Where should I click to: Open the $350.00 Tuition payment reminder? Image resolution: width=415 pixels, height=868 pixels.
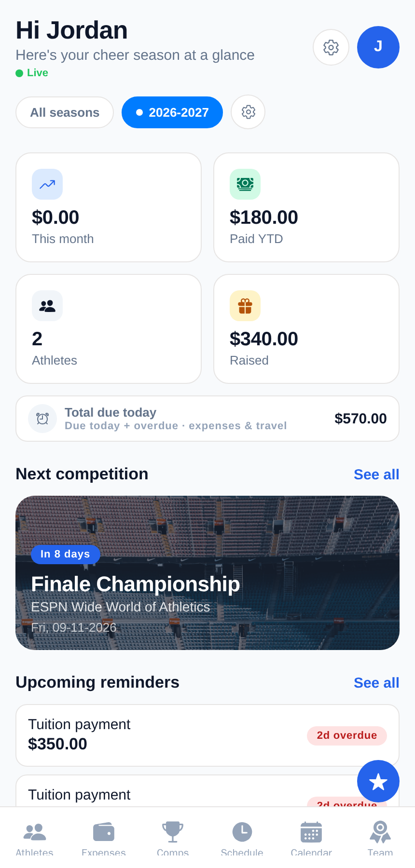click(207, 735)
